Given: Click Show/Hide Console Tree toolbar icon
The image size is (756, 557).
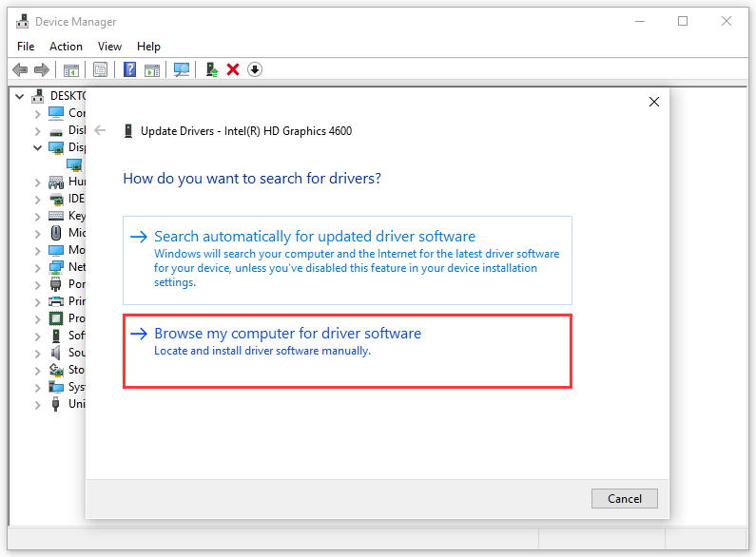Looking at the screenshot, I should (x=71, y=70).
